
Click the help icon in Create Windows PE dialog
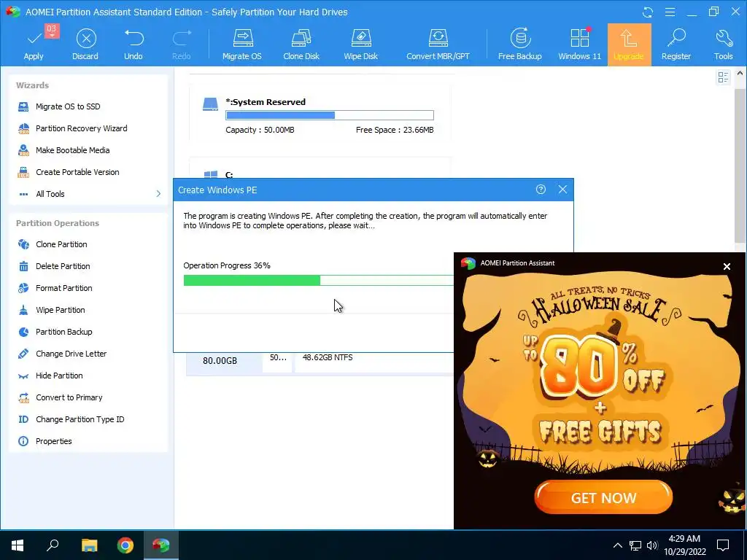(541, 190)
